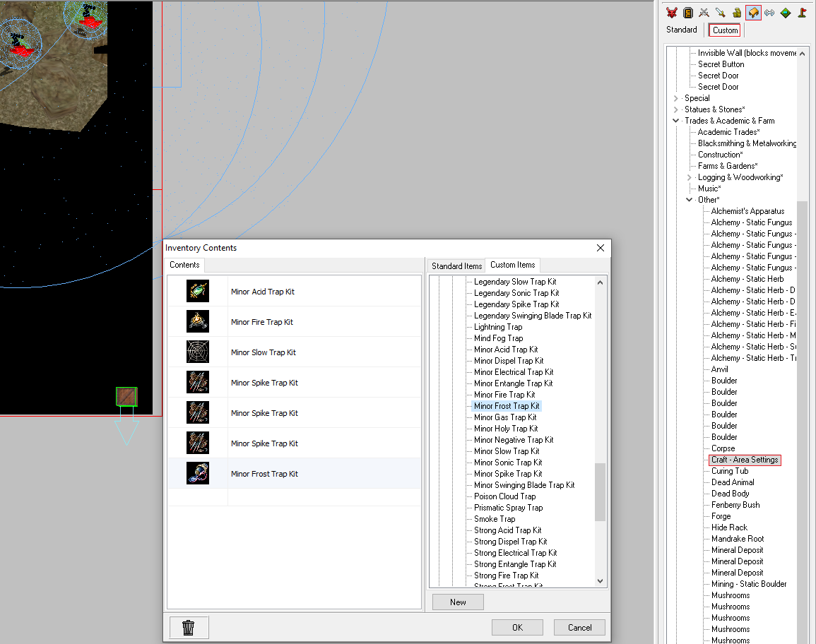The width and height of the screenshot is (816, 644).
Task: Expand the Special tree category
Action: pyautogui.click(x=676, y=98)
